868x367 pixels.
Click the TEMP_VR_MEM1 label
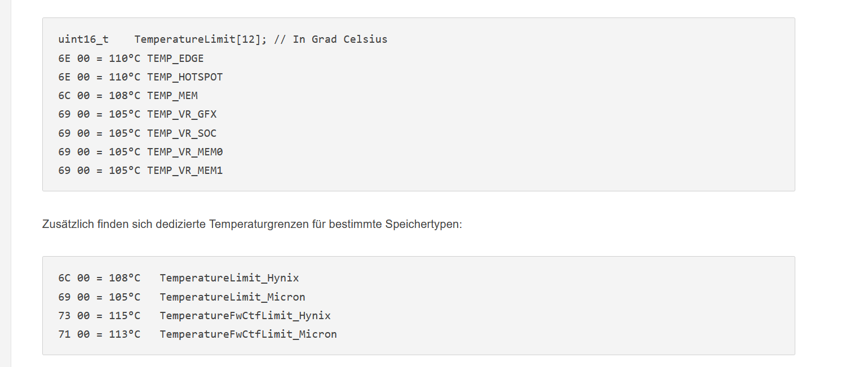[x=185, y=170]
